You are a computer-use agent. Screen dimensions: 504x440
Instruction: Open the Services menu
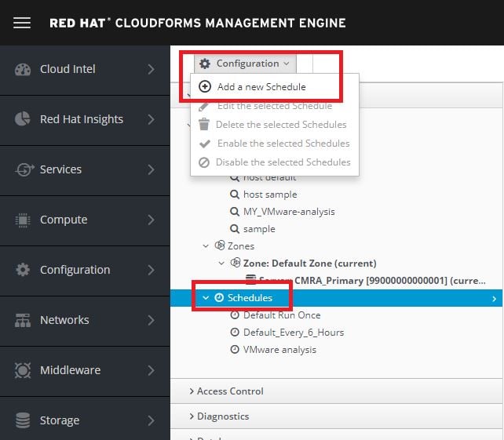tap(85, 170)
